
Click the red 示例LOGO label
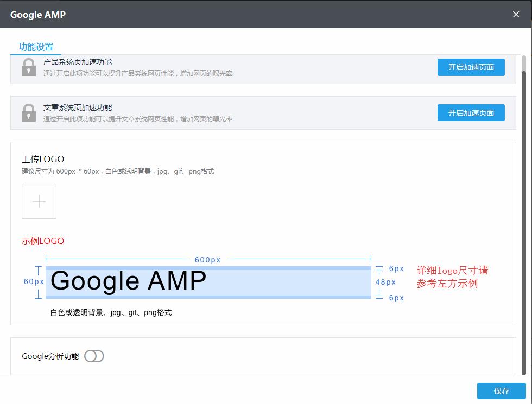click(x=43, y=241)
